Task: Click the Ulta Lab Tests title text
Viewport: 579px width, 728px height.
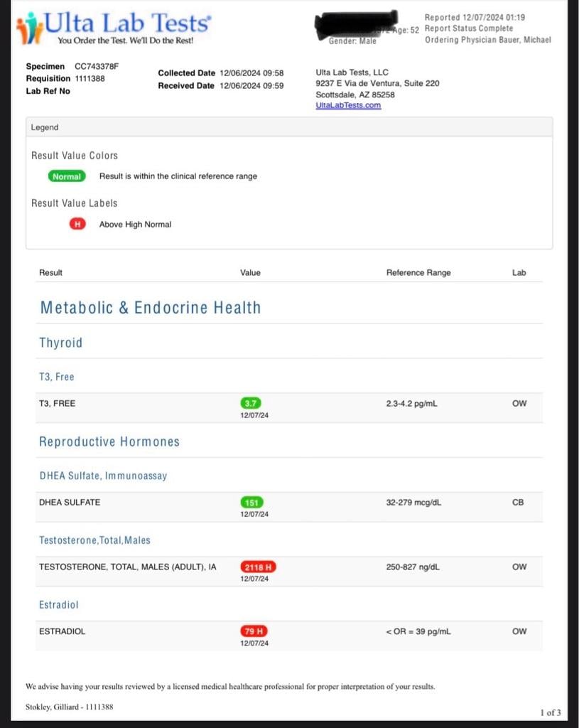Action: pyautogui.click(x=128, y=23)
